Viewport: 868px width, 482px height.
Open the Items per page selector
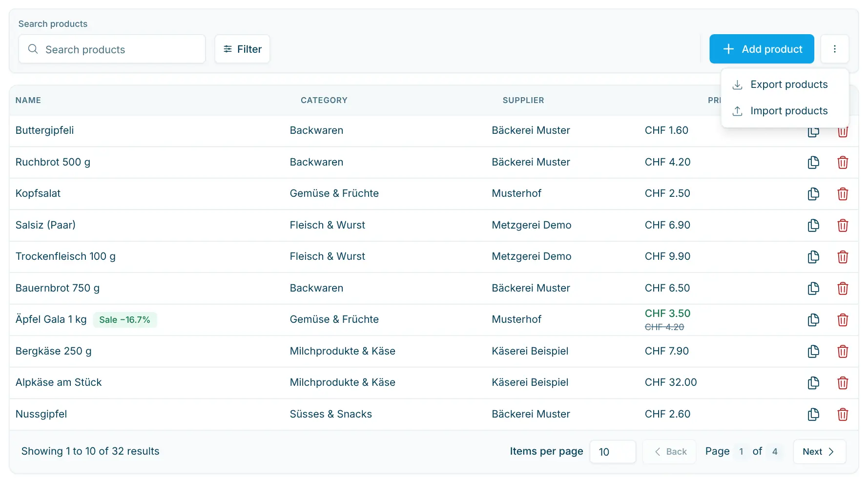613,452
